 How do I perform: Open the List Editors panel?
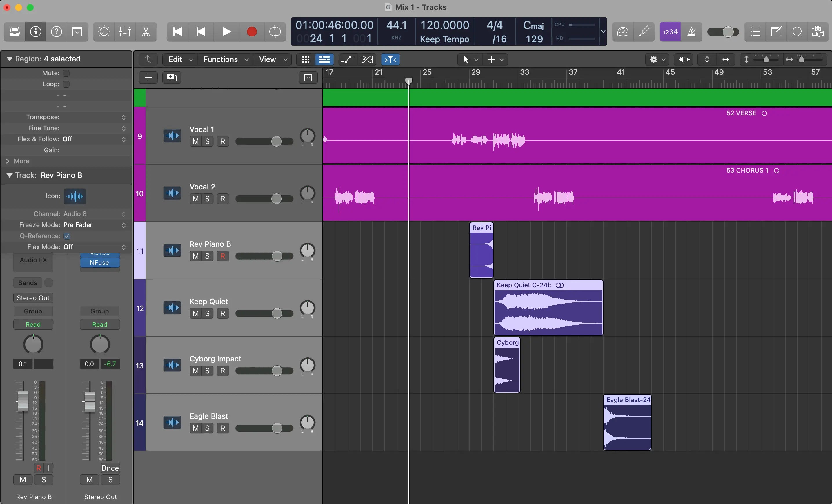pyautogui.click(x=755, y=32)
